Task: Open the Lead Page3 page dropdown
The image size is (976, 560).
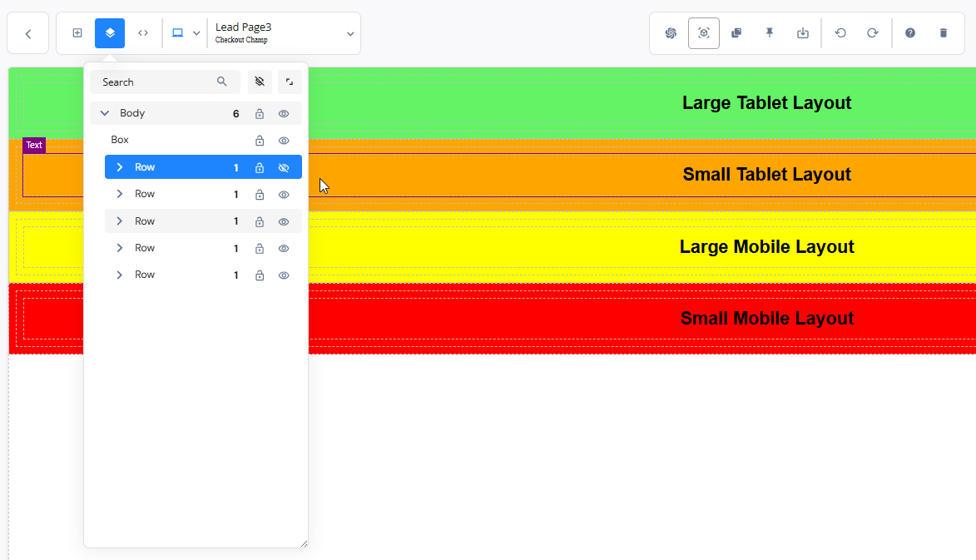Action: pos(350,33)
